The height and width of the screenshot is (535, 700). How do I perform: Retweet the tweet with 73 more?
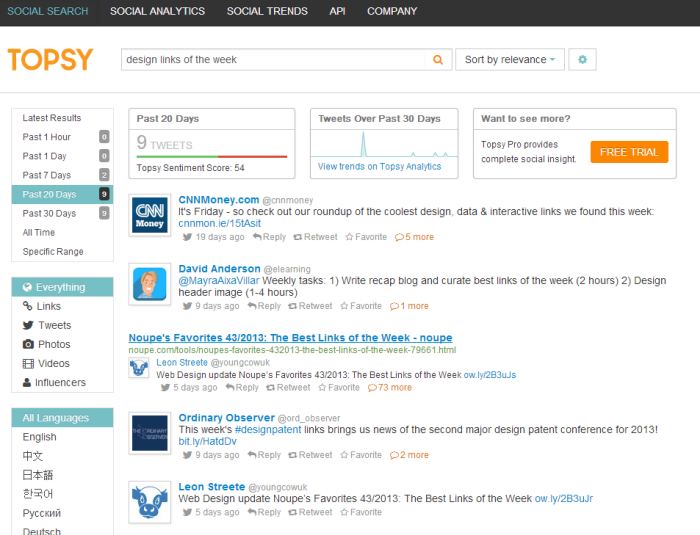pos(288,388)
